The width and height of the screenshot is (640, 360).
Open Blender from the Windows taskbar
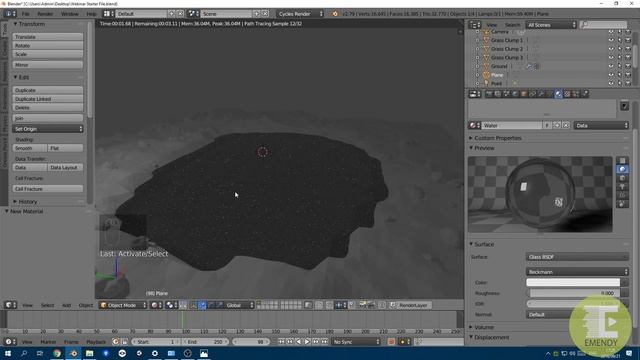point(73,353)
